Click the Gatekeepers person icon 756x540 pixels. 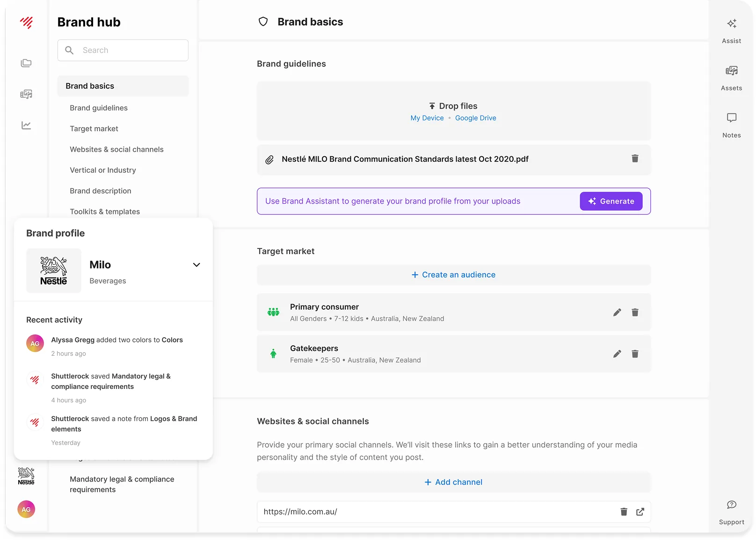pyautogui.click(x=273, y=354)
